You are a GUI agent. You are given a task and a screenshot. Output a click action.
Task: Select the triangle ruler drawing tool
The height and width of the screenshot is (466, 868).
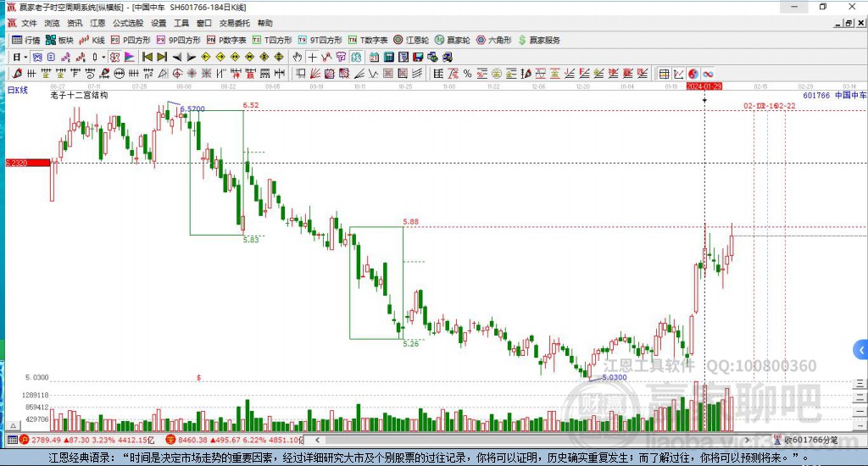tap(163, 74)
